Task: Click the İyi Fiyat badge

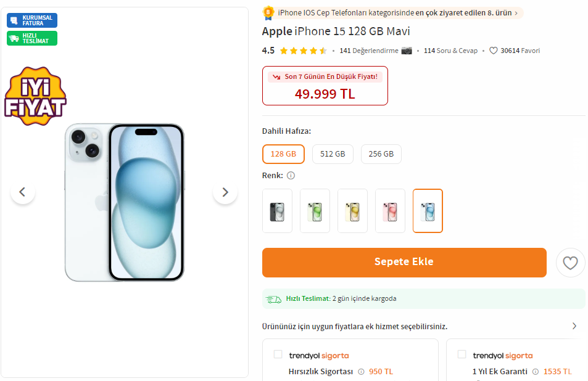Action: coord(35,97)
